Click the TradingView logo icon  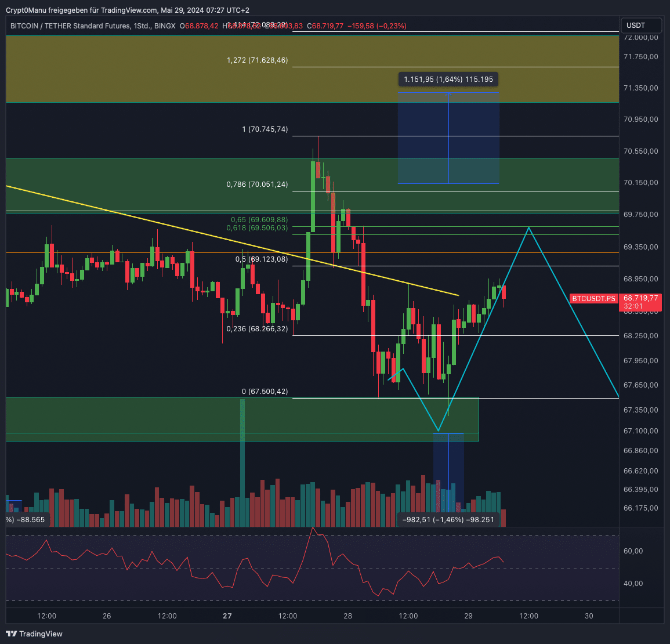coord(12,634)
